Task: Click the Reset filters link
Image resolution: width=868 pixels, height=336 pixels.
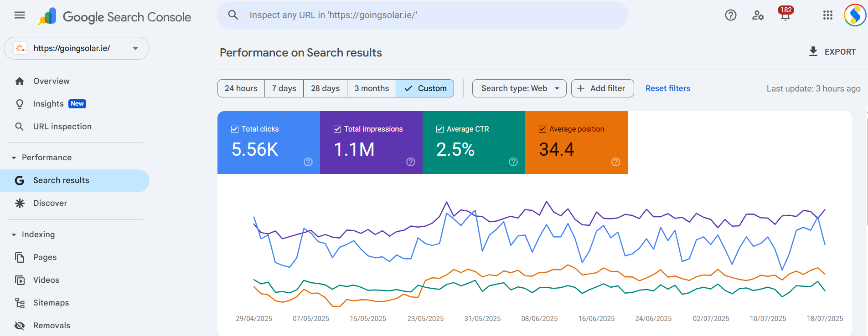Action: [x=667, y=88]
